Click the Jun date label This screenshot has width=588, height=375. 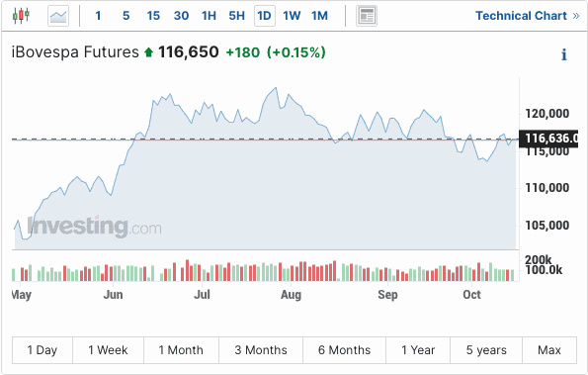click(x=113, y=295)
